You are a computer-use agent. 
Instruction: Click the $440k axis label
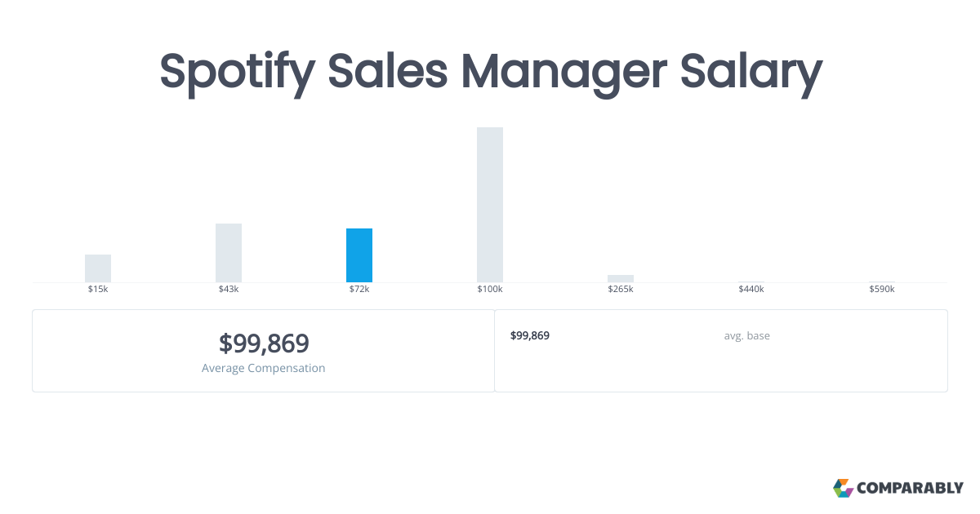[751, 290]
